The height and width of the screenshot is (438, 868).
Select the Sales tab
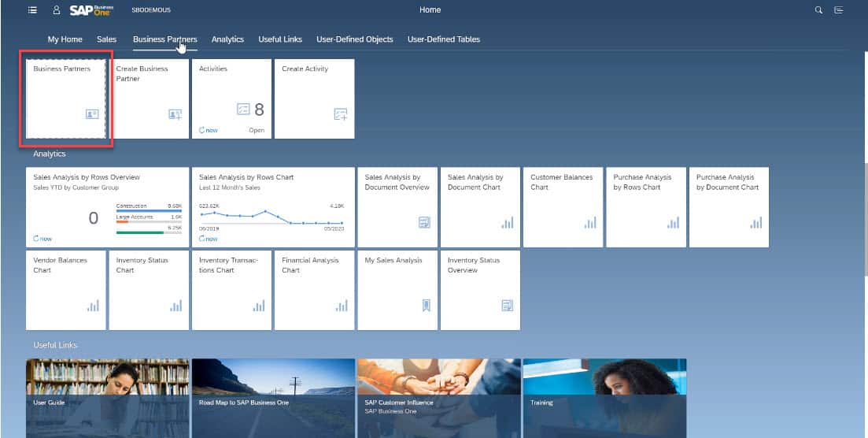[106, 39]
